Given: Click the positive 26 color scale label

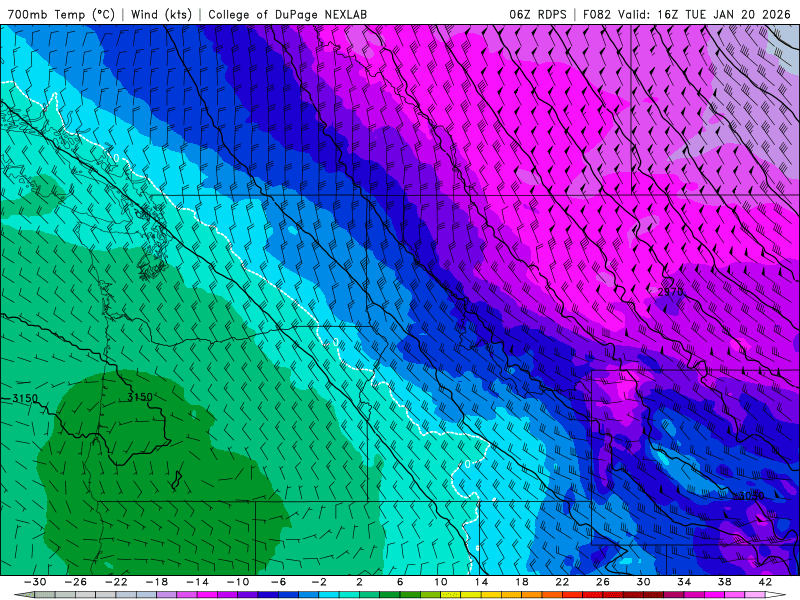Looking at the screenshot, I should pyautogui.click(x=603, y=582).
